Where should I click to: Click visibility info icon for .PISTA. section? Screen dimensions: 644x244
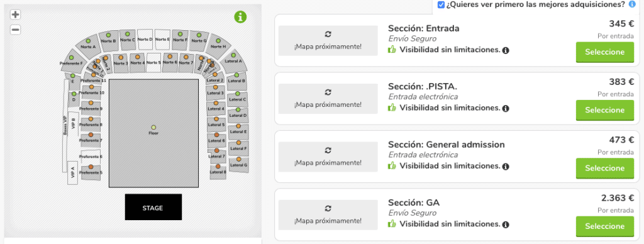[x=506, y=108]
